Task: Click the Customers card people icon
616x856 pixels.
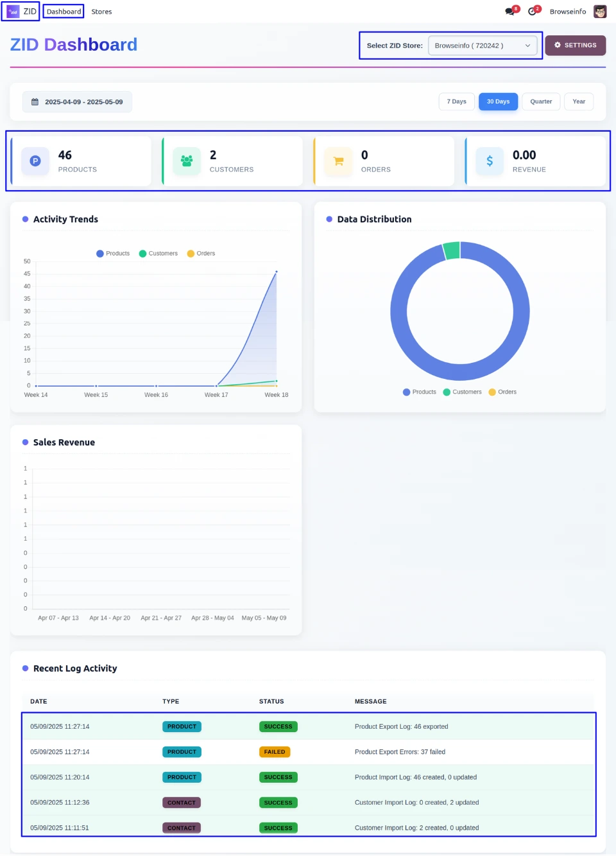Action: [x=187, y=161]
